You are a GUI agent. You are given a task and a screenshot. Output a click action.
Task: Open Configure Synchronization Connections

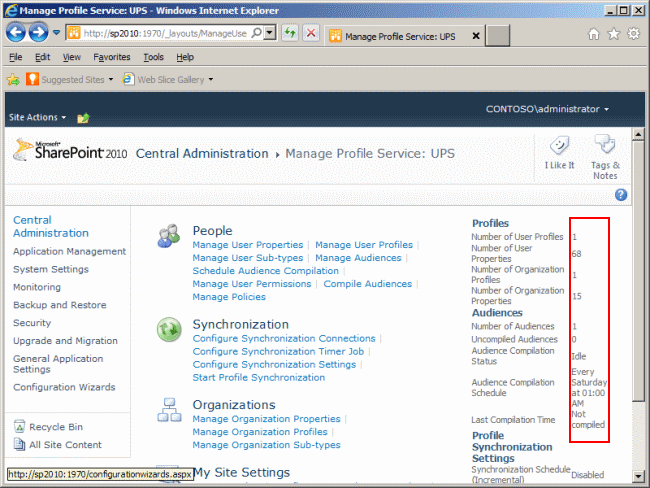click(x=284, y=338)
